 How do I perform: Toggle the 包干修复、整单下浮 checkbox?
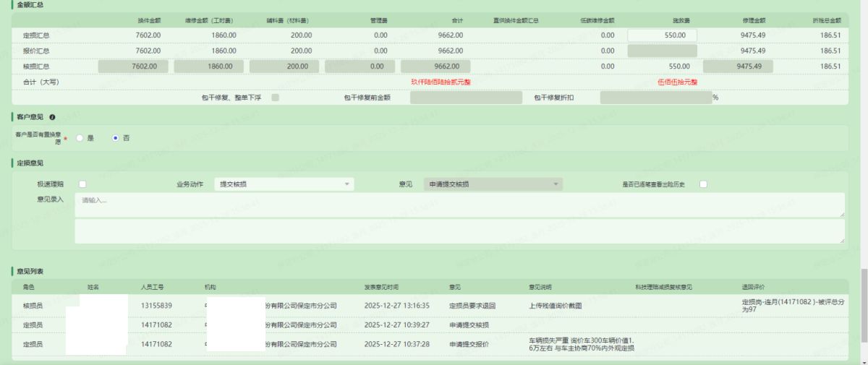click(x=276, y=98)
